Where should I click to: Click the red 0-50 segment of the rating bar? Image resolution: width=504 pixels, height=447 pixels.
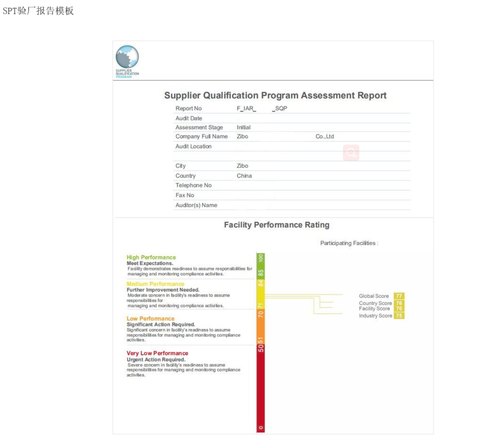pos(260,389)
